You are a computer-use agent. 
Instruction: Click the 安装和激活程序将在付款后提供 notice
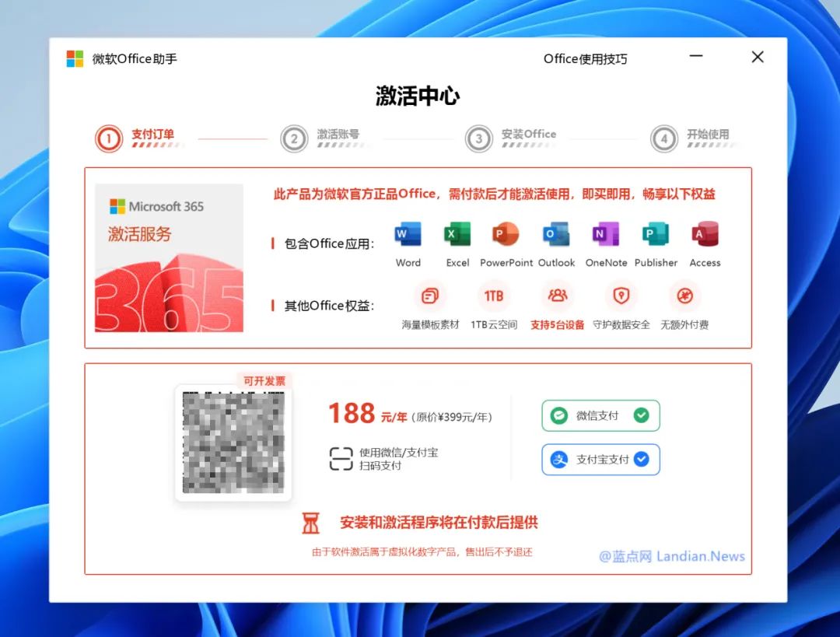tap(439, 523)
